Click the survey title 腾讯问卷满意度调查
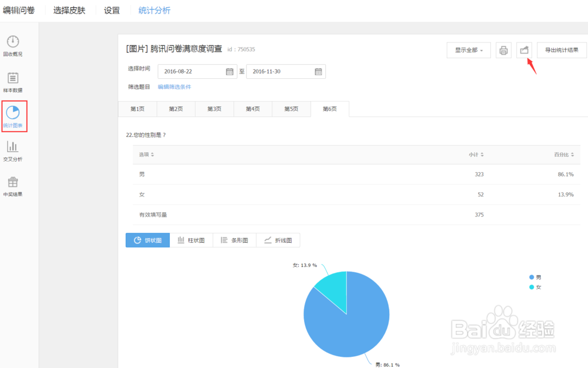Image resolution: width=588 pixels, height=368 pixels. (186, 49)
